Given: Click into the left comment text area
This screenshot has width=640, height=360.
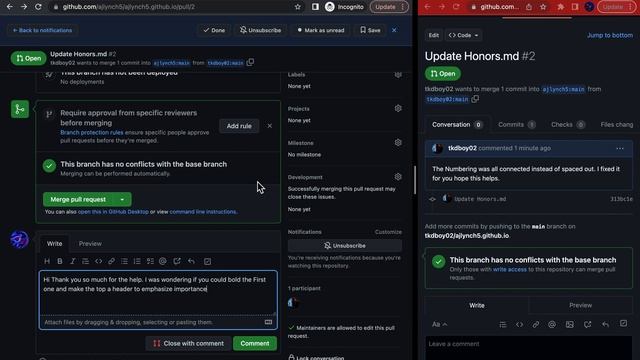Looking at the screenshot, I should 158,293.
